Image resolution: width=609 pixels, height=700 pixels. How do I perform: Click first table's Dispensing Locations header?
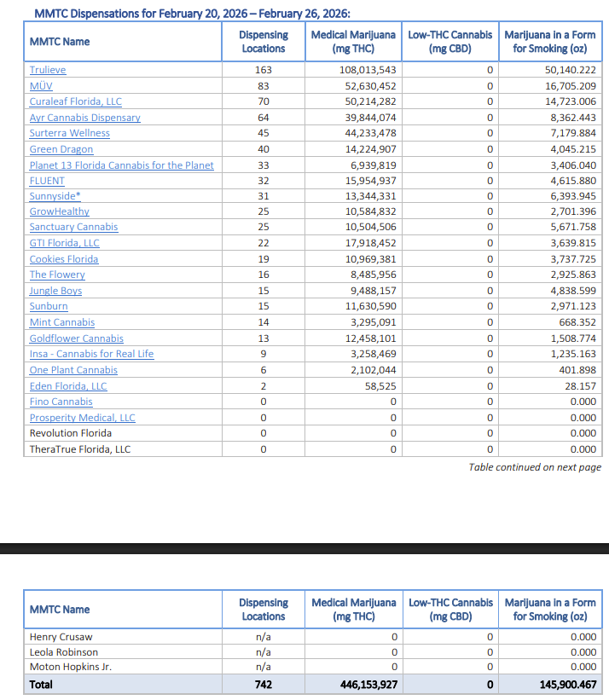click(x=264, y=42)
